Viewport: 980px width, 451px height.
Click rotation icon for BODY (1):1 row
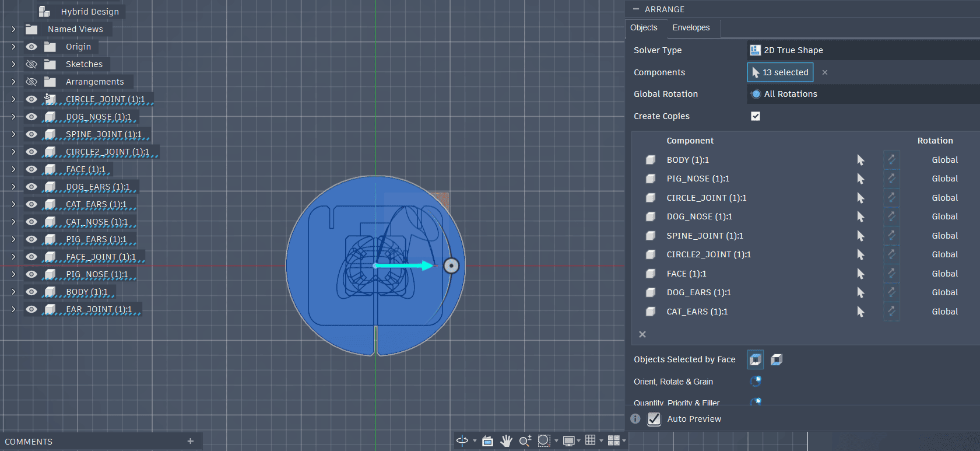(891, 160)
